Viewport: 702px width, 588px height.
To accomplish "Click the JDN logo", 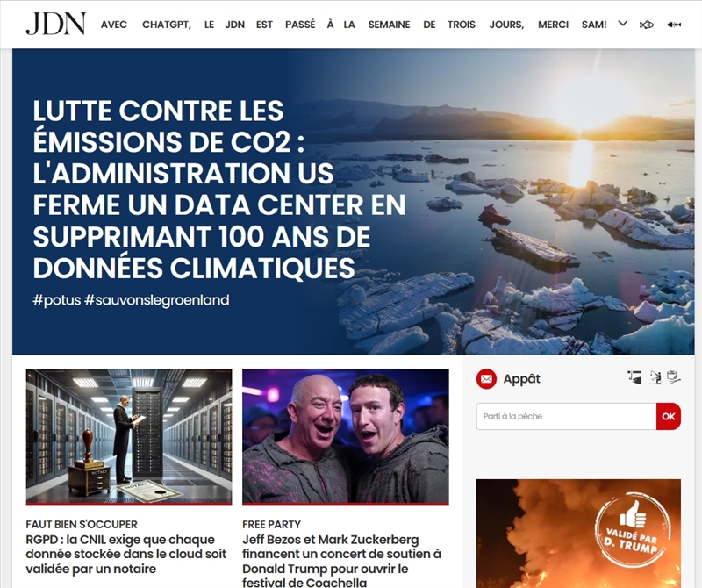I will 55,25.
